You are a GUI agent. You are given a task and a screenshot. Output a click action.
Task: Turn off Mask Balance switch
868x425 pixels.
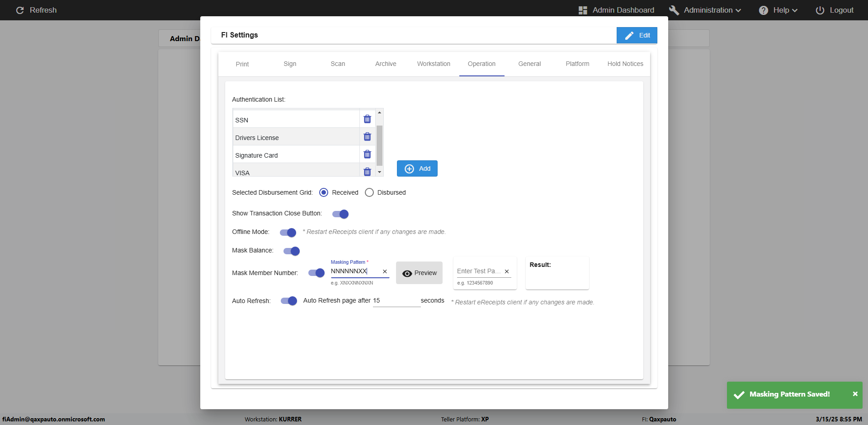(x=292, y=251)
